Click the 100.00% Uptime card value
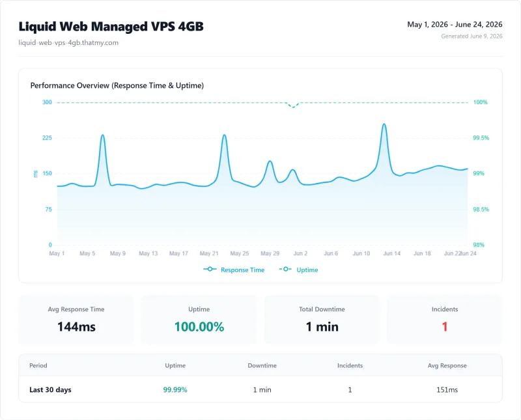The width and height of the screenshot is (521, 420). [x=199, y=327]
